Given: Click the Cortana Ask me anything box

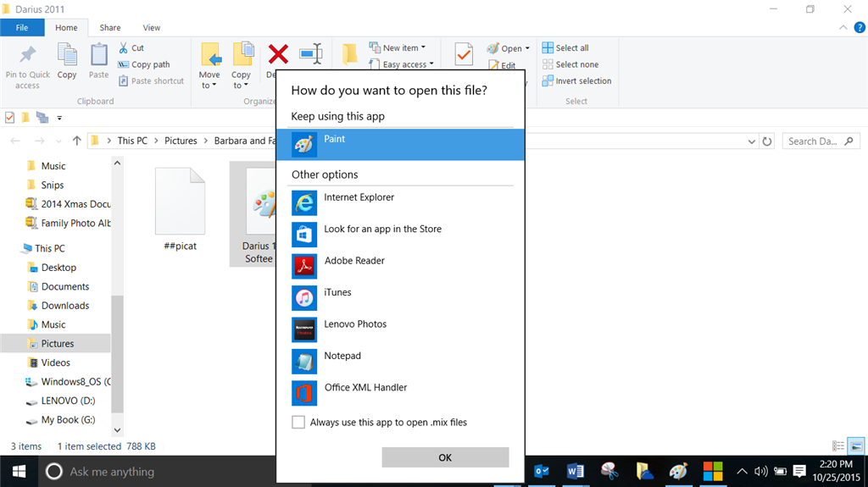Looking at the screenshot, I should 157,472.
